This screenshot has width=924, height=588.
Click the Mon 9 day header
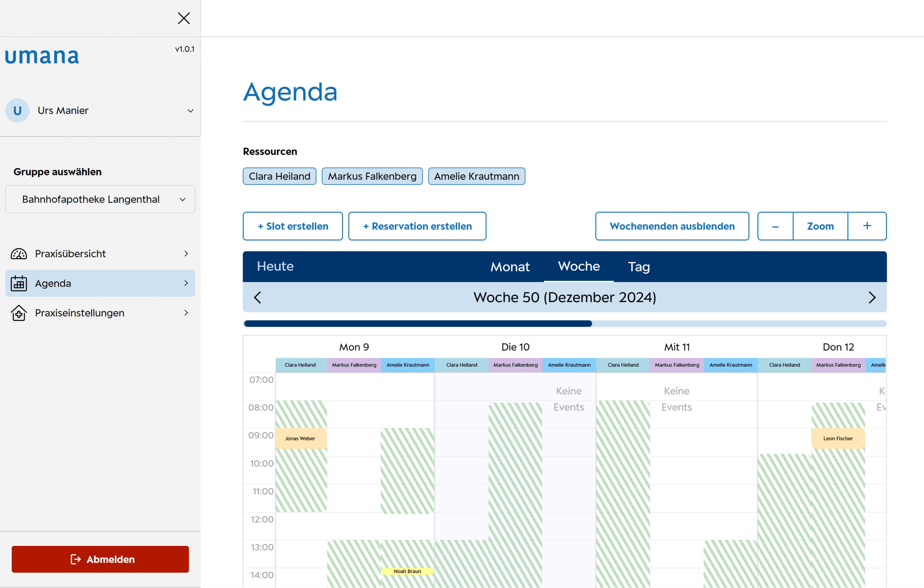click(354, 347)
